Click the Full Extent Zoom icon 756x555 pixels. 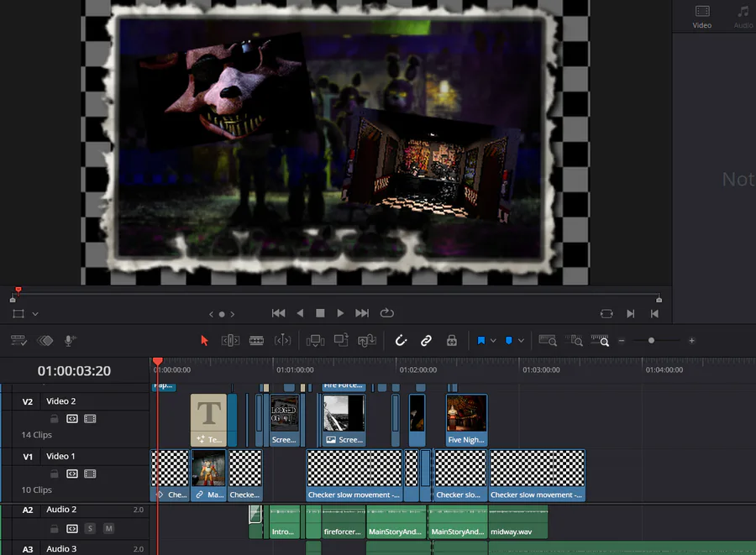click(x=548, y=341)
